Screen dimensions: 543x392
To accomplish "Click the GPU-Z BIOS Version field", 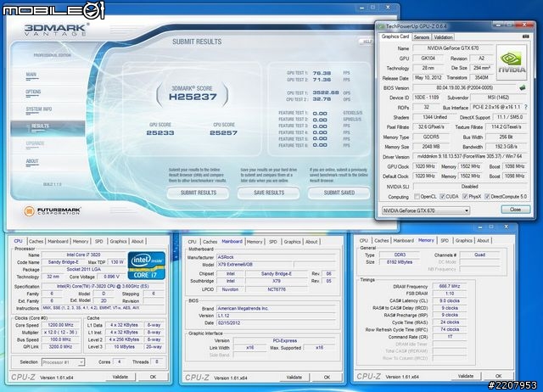I will point(465,88).
